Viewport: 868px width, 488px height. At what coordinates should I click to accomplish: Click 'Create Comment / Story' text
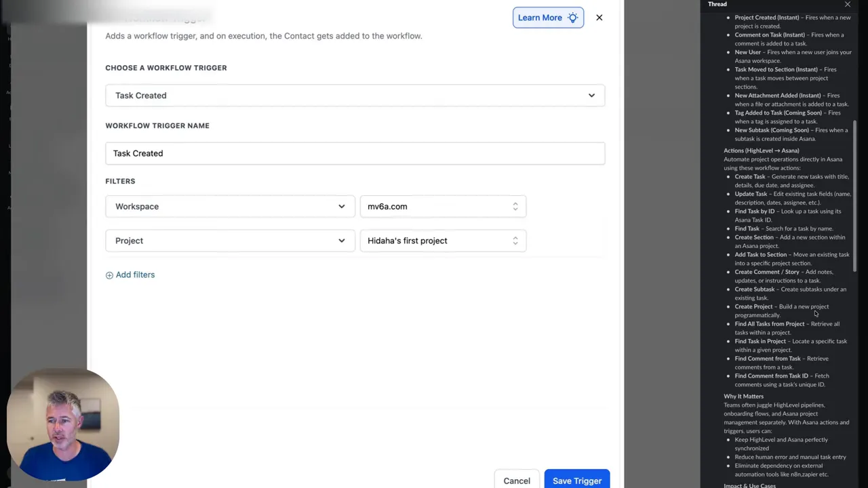click(x=767, y=272)
